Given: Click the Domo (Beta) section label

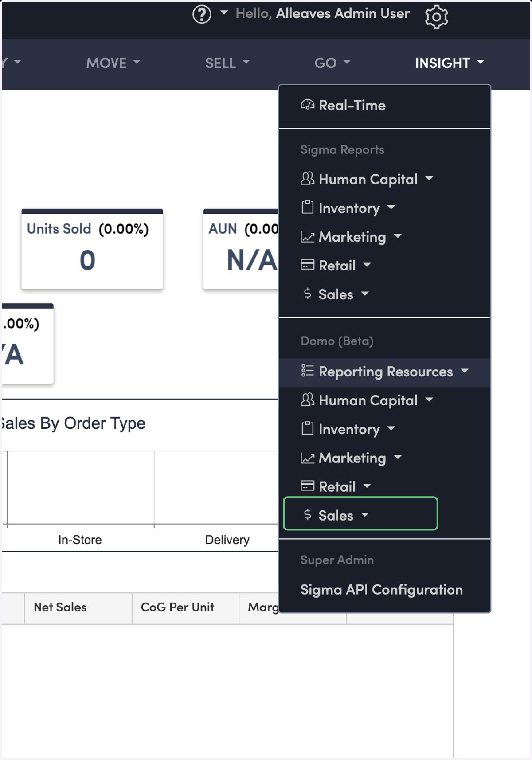Looking at the screenshot, I should click(337, 341).
